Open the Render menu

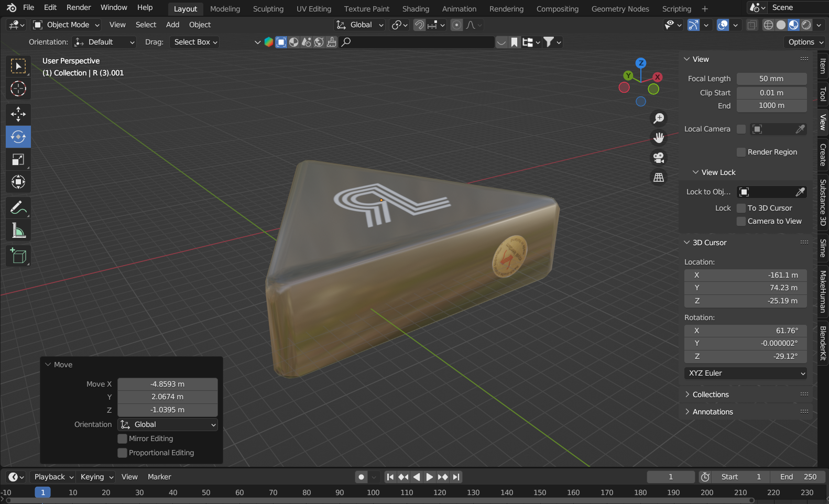[79, 7]
